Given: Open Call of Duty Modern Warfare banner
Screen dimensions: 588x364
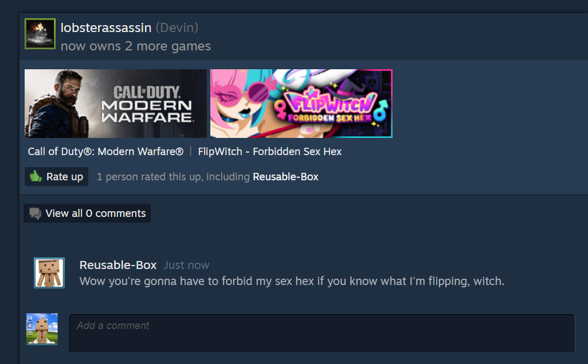Looking at the screenshot, I should [116, 104].
